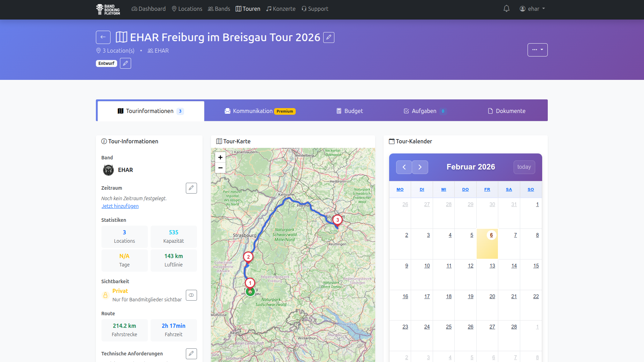Viewport: 644px width, 362px height.
Task: Edit Technische Anforderungen with the pencil icon
Action: pos(191,354)
